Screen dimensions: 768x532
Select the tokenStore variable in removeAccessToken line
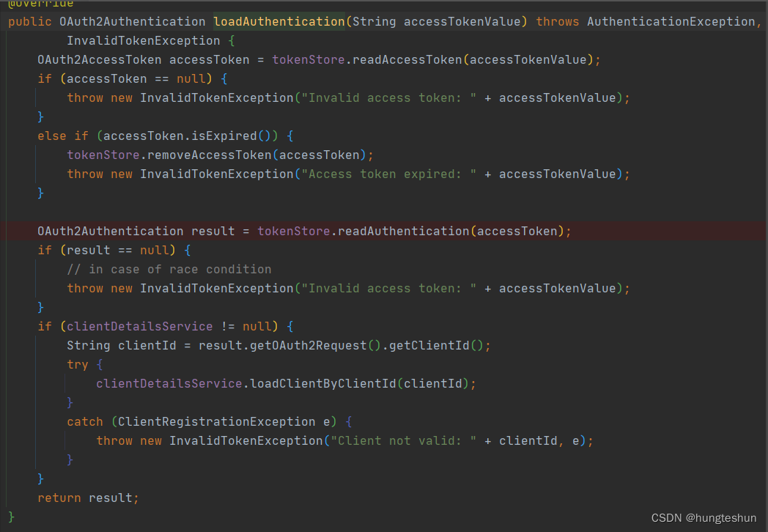[100, 155]
